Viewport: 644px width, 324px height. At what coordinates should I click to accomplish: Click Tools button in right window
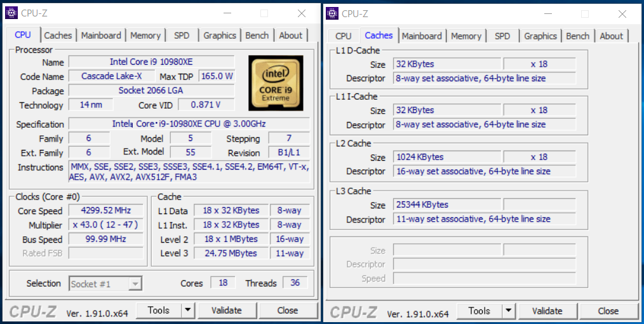(480, 311)
